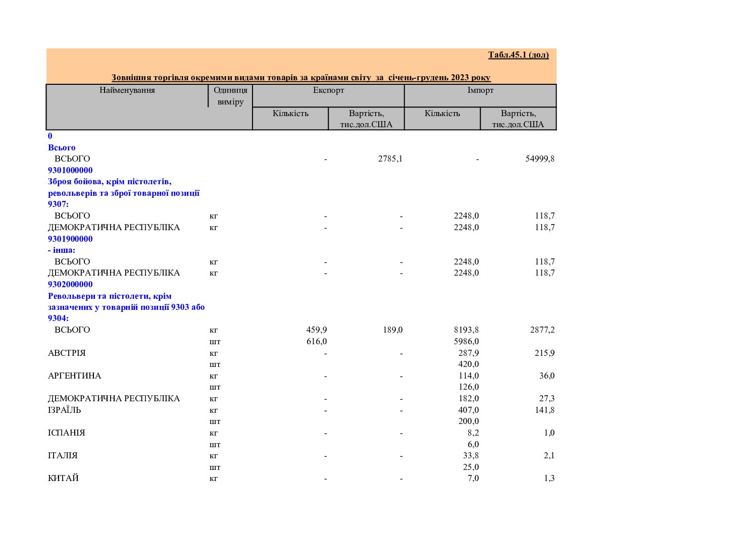This screenshot has height=534, width=756.
Task: Click commodity code 9301000000
Action: [x=70, y=170]
